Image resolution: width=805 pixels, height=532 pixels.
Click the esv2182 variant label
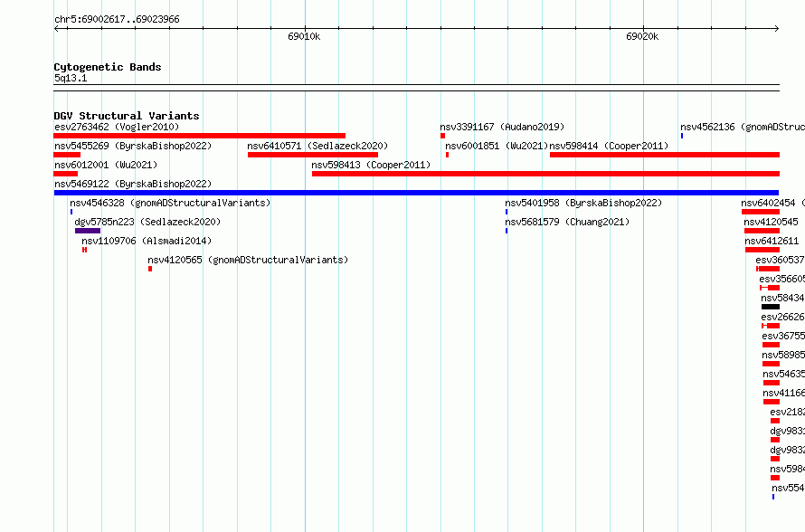coord(787,412)
